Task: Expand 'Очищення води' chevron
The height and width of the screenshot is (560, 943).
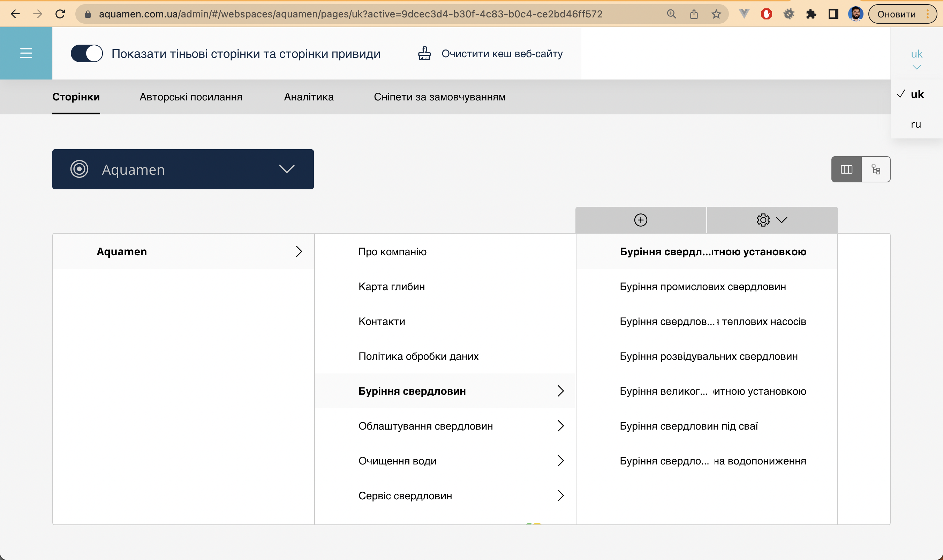Action: click(x=561, y=461)
